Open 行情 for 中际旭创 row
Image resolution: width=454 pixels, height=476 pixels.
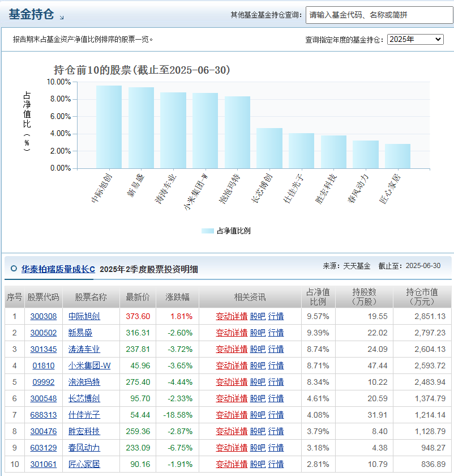[x=276, y=316]
